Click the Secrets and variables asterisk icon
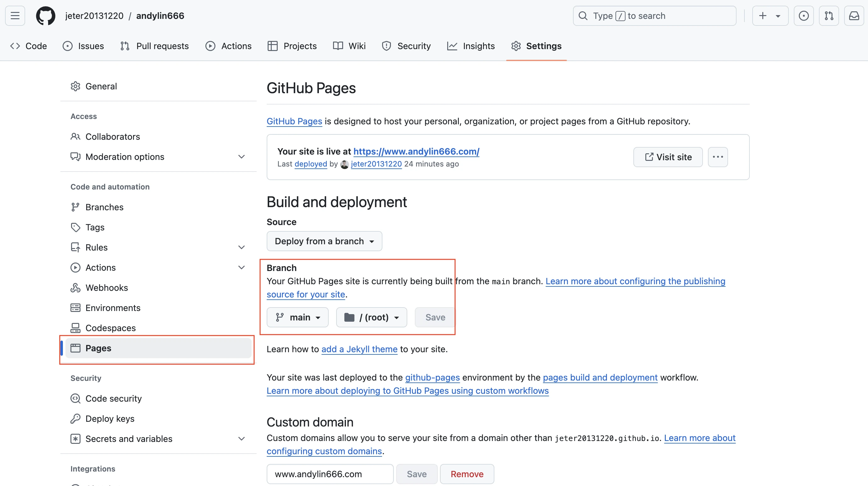Viewport: 868px width, 486px height. [x=75, y=439]
